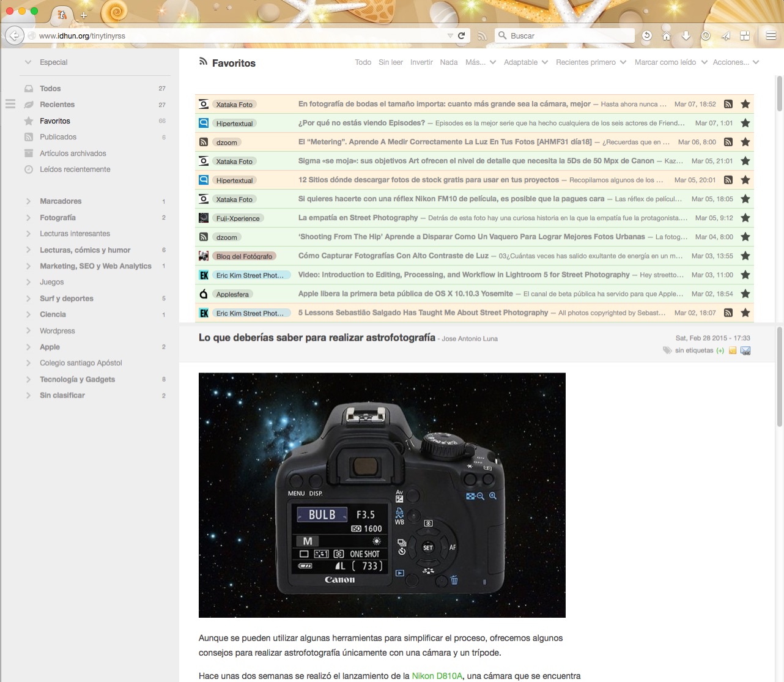
Task: Click Invertir selection link
Action: pyautogui.click(x=421, y=62)
